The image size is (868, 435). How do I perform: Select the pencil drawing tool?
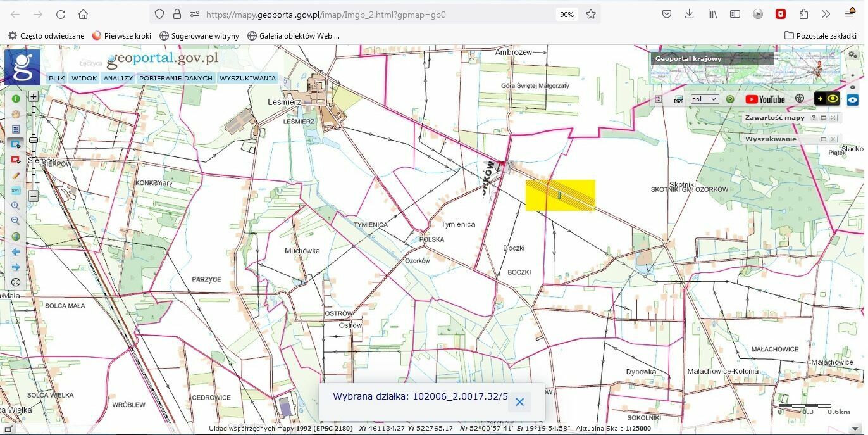coord(16,175)
